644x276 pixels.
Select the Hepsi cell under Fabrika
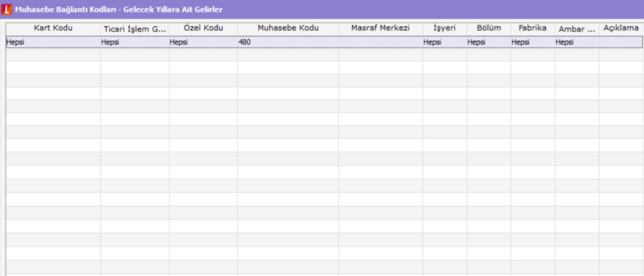[532, 42]
